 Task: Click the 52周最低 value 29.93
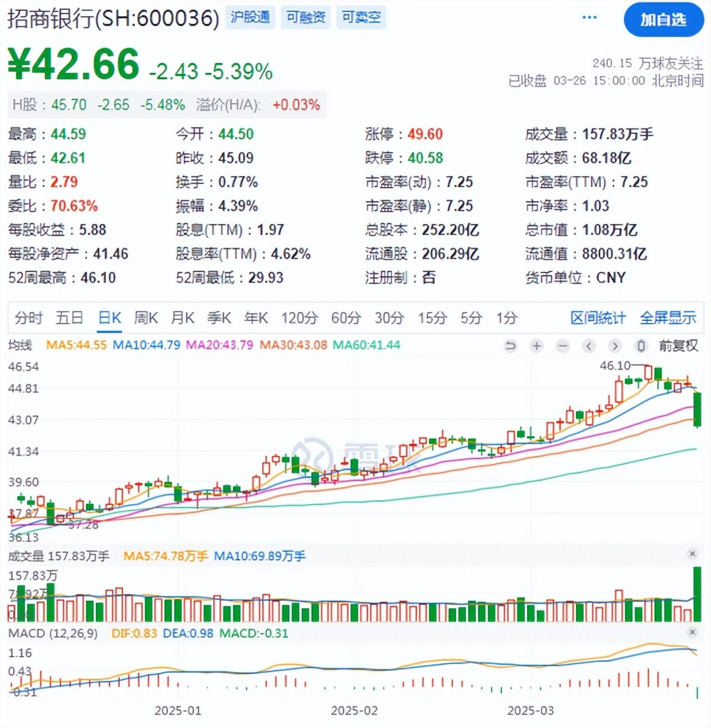[266, 277]
